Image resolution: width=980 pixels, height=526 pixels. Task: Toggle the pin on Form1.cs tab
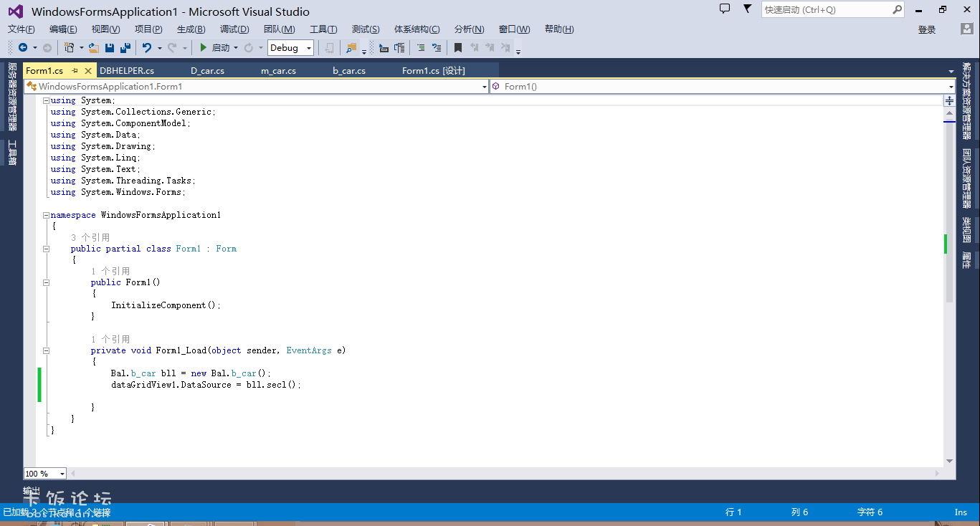(x=75, y=71)
